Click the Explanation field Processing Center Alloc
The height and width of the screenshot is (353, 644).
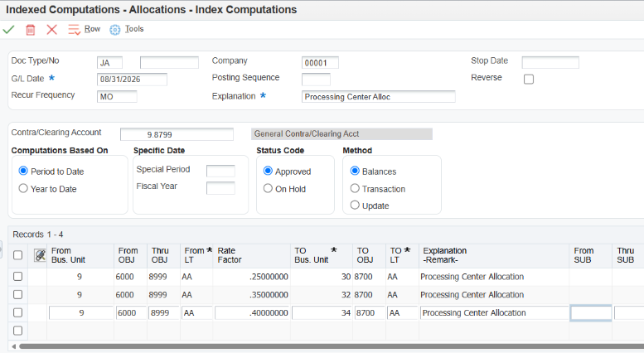[x=378, y=96]
